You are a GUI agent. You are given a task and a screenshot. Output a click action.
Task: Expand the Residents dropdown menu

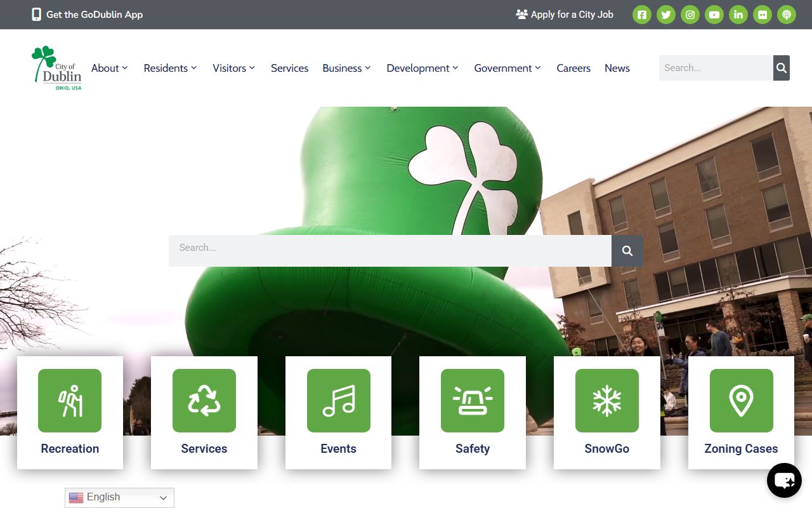tap(170, 68)
